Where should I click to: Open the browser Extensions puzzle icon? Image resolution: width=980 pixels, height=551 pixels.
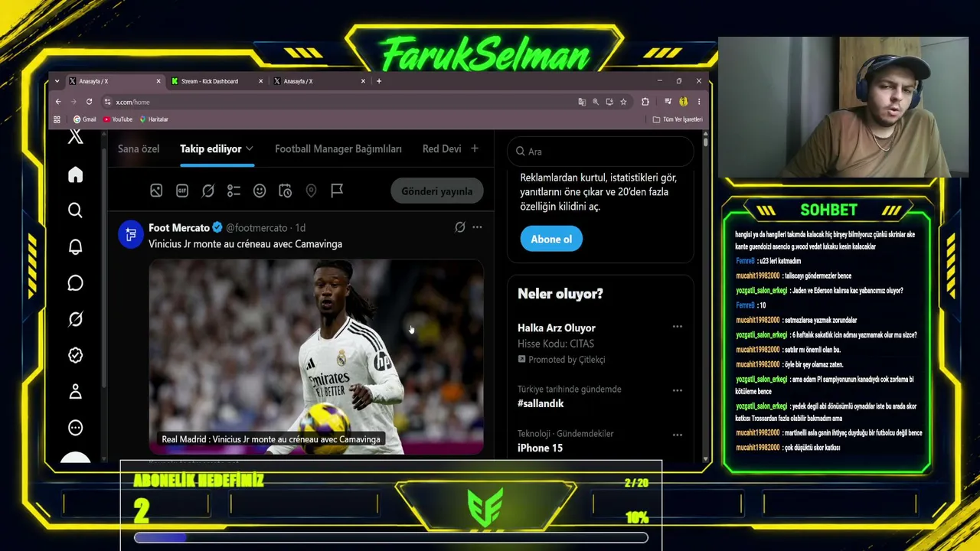(645, 102)
